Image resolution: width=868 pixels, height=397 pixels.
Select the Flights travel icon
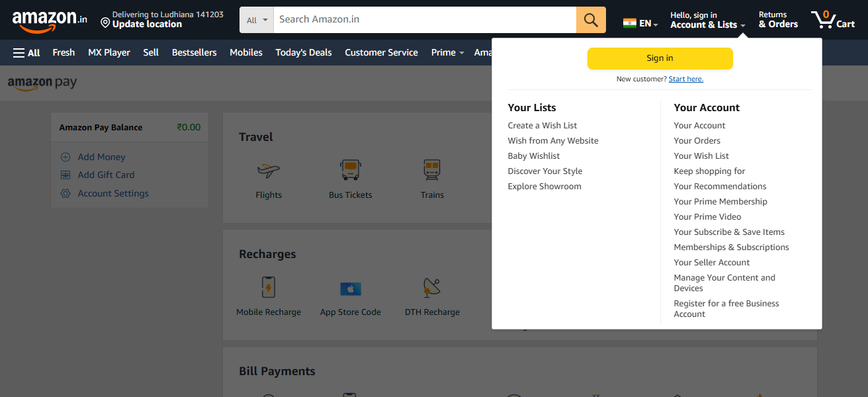click(x=269, y=169)
